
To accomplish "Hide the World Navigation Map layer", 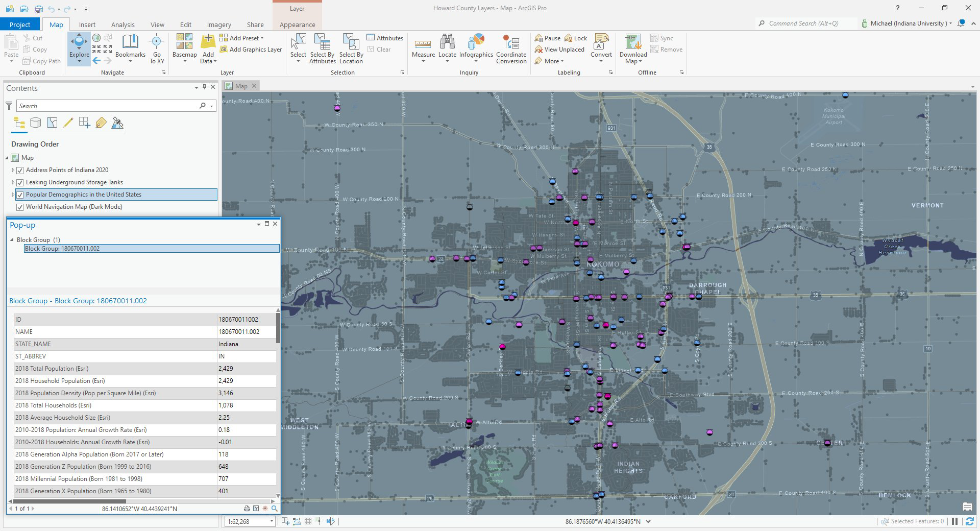I will pos(20,207).
